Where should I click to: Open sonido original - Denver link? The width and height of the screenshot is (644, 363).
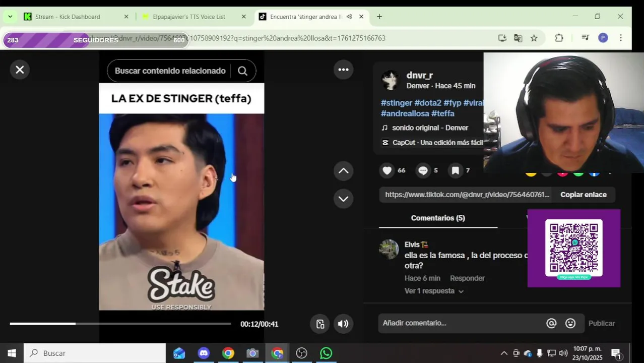click(x=430, y=128)
